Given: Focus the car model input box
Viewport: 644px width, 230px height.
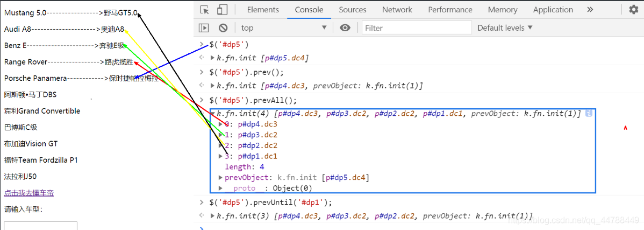Looking at the screenshot, I should tap(40, 226).
